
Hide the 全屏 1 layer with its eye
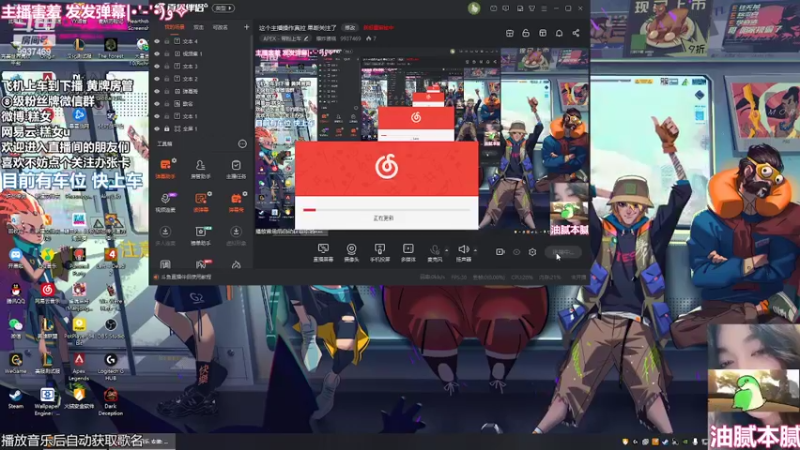pos(157,129)
